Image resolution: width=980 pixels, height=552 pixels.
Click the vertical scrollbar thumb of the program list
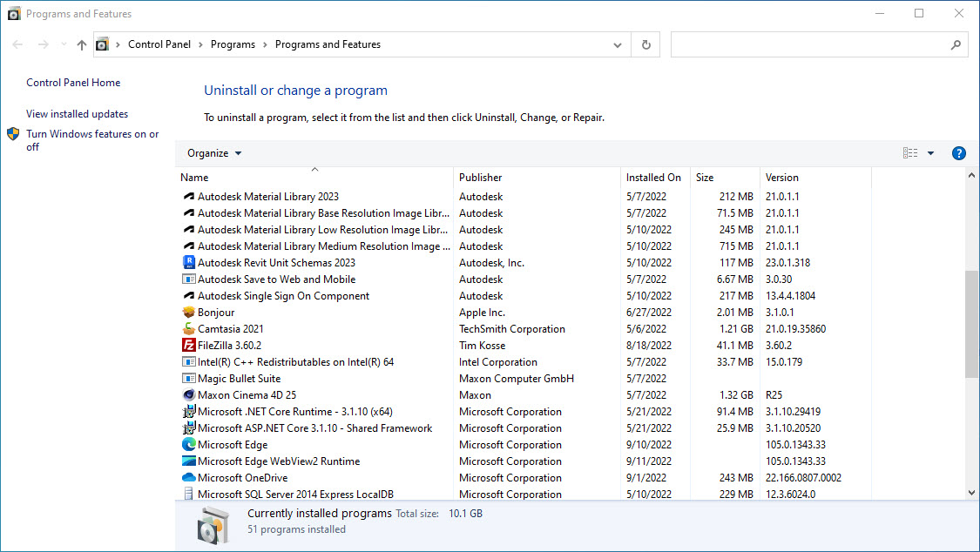click(x=971, y=324)
